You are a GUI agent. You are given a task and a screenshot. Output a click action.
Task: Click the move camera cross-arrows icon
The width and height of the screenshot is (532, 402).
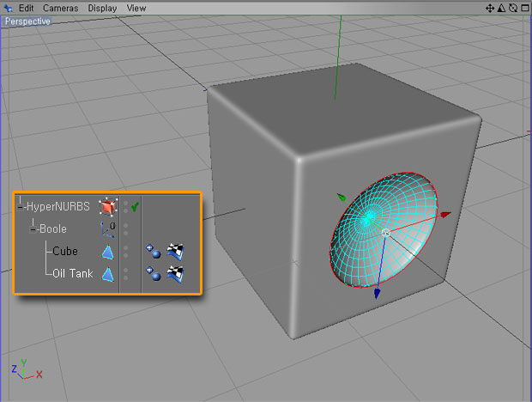pos(490,8)
